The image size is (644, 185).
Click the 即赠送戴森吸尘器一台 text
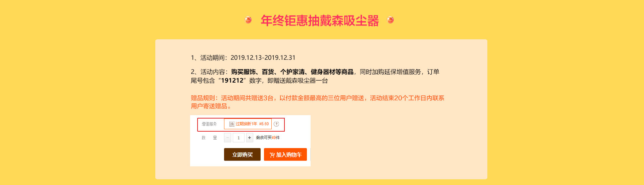[298, 81]
